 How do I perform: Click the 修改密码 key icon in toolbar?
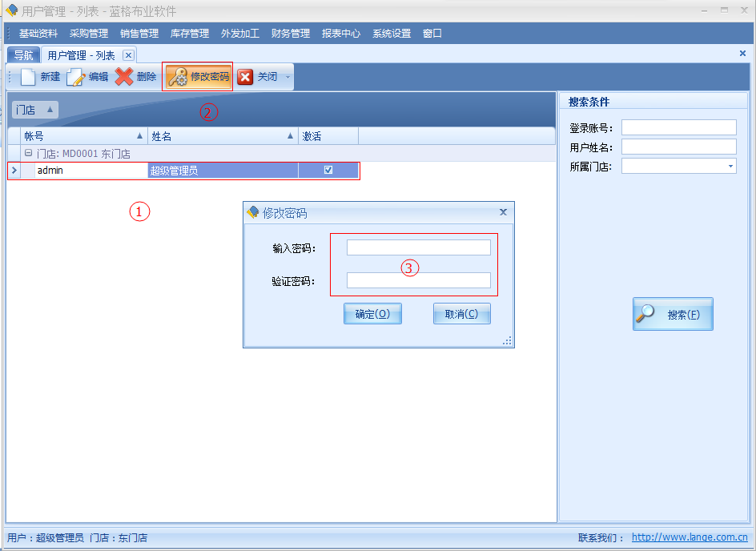(x=177, y=77)
